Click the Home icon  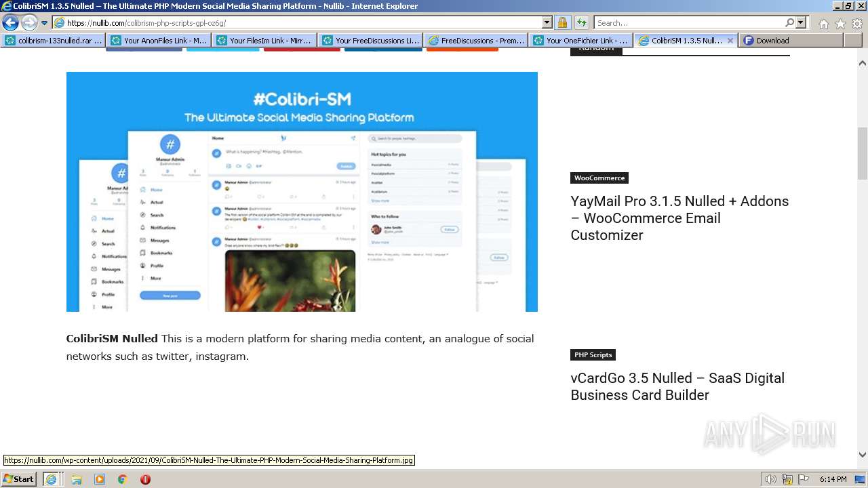point(823,24)
